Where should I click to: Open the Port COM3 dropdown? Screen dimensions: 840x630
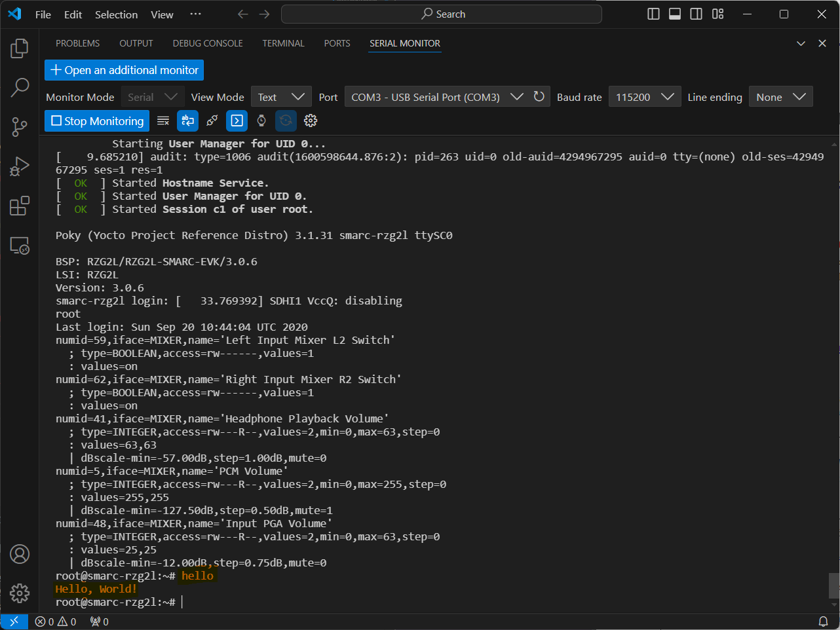point(436,97)
